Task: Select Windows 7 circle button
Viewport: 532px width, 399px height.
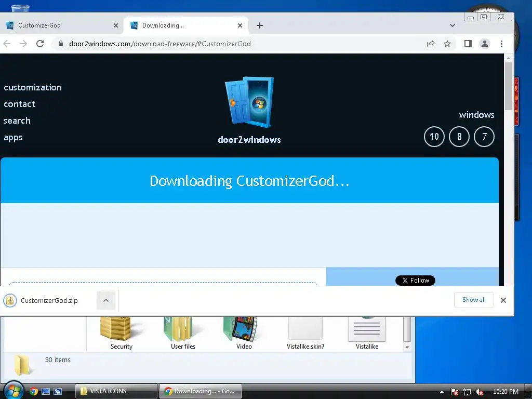Action: pyautogui.click(x=484, y=137)
